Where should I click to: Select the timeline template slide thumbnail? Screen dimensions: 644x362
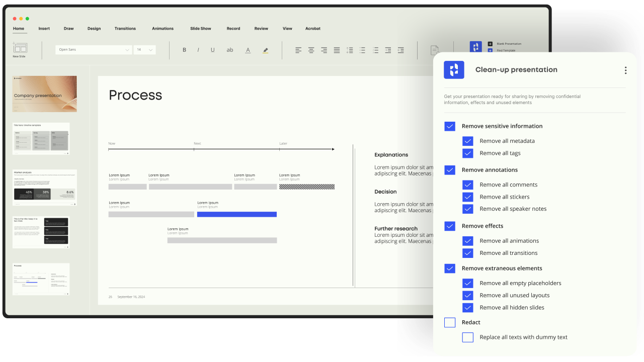[x=41, y=139]
